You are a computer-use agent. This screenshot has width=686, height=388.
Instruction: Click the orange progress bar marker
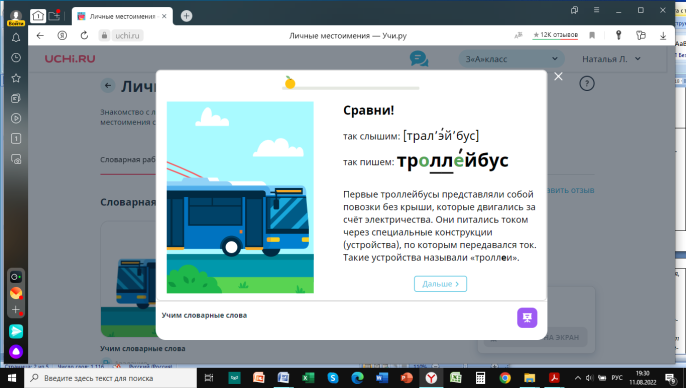click(x=290, y=82)
